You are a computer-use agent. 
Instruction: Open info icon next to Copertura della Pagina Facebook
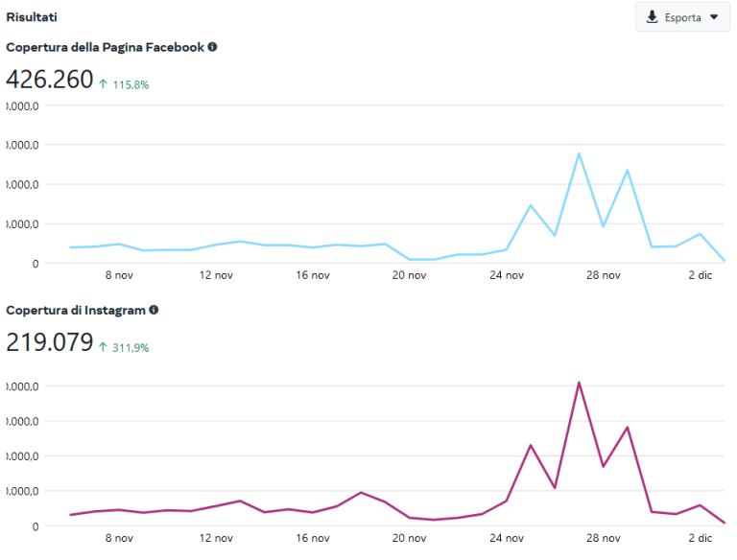point(212,47)
